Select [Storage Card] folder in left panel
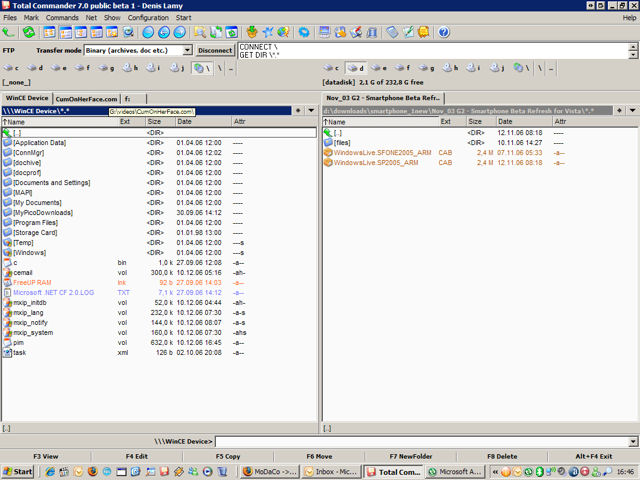This screenshot has width=640, height=480. pos(35,233)
